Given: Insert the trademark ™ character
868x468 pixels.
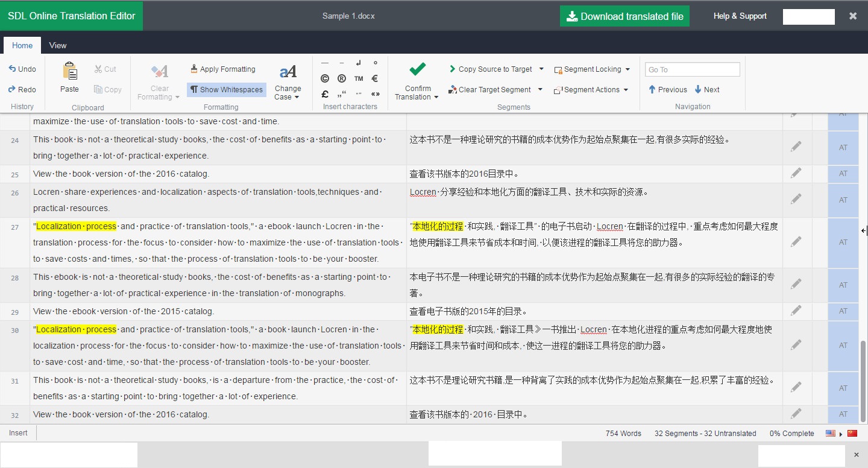Looking at the screenshot, I should coord(358,78).
